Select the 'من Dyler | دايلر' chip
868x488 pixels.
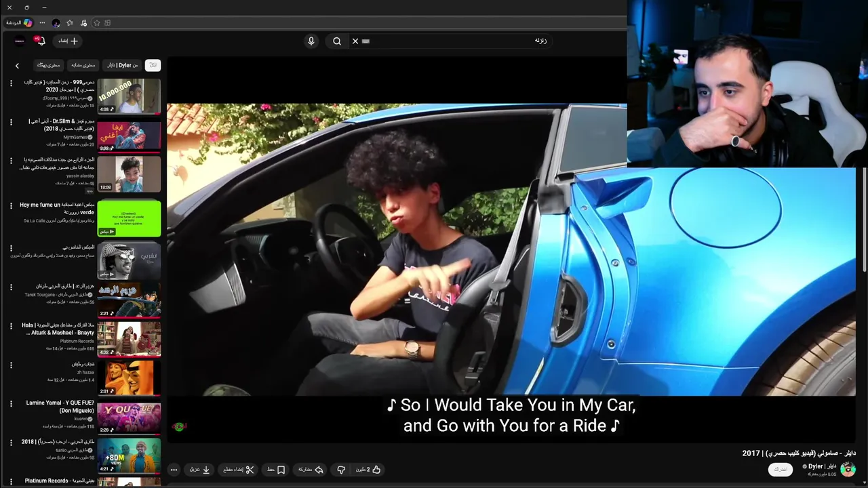(x=123, y=65)
